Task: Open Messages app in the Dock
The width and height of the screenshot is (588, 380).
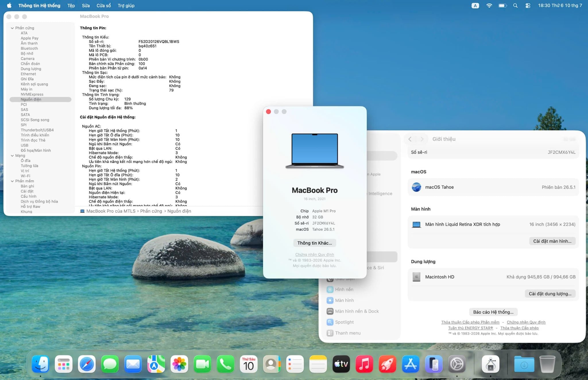Action: (110, 364)
